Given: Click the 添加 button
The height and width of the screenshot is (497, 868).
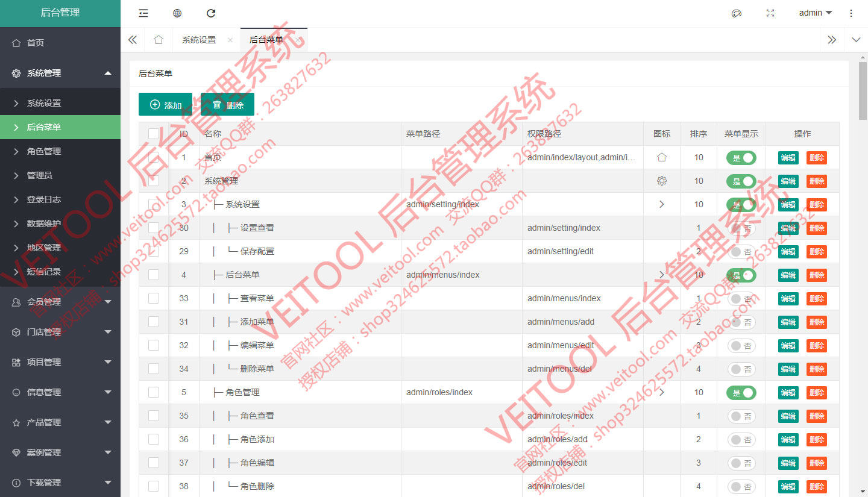Looking at the screenshot, I should pyautogui.click(x=165, y=104).
